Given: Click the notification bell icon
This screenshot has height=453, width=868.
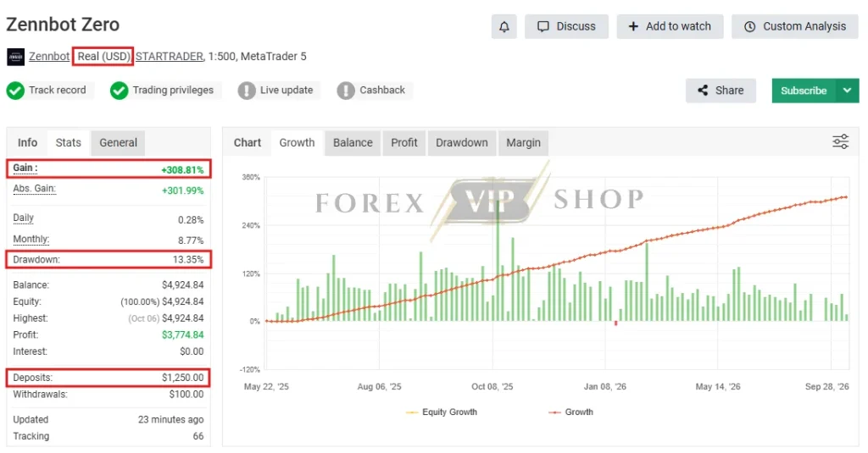Looking at the screenshot, I should (504, 26).
